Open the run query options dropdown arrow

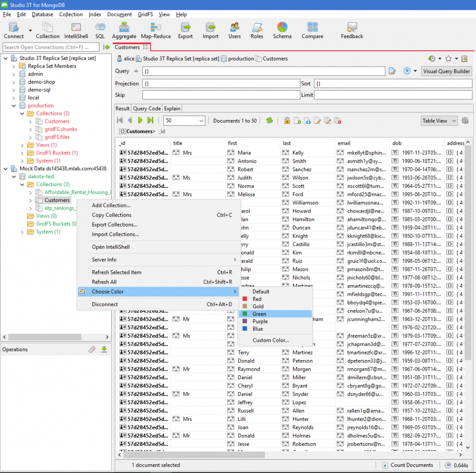[415, 71]
